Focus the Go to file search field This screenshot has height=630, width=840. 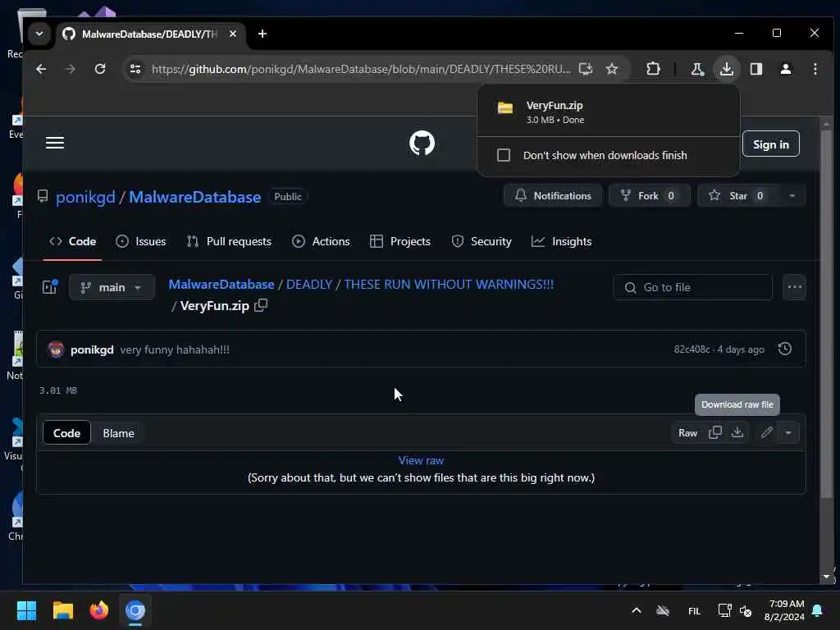[x=692, y=288]
